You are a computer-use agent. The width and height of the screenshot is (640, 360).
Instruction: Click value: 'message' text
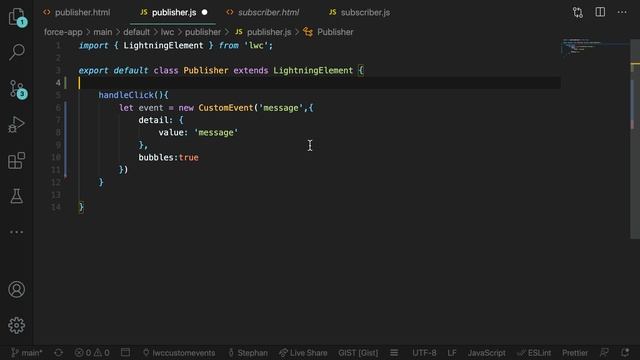coord(198,133)
